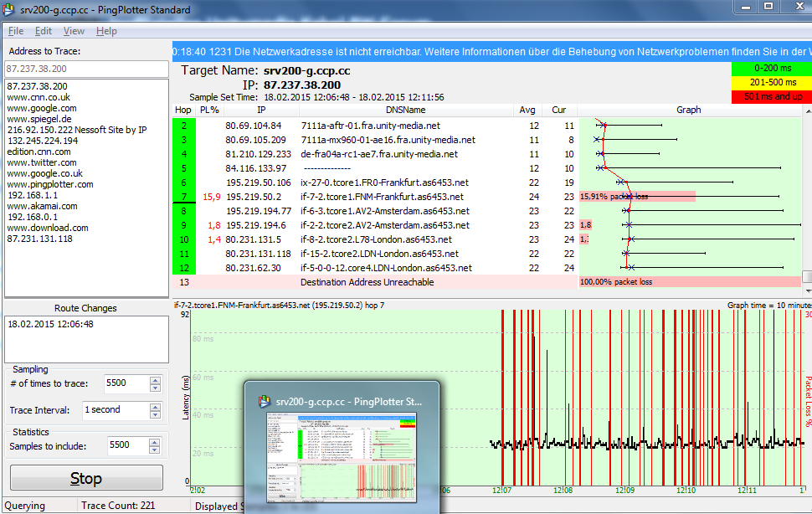Open the File menu
The width and height of the screenshot is (812, 514).
(x=16, y=31)
